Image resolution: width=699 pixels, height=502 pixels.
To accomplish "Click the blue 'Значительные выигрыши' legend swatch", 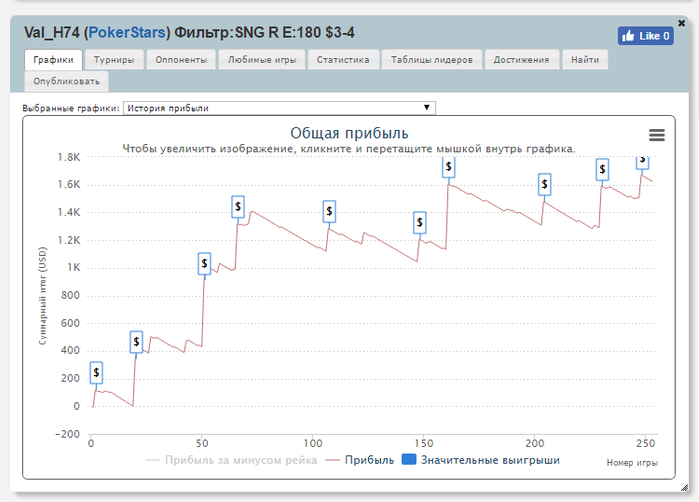I will point(408,460).
